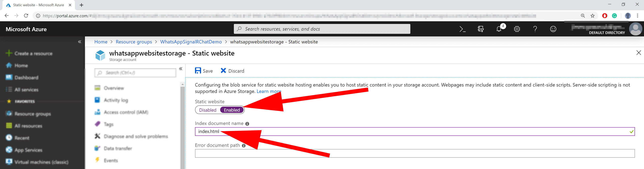Open Chrome profile avatar

(628, 16)
